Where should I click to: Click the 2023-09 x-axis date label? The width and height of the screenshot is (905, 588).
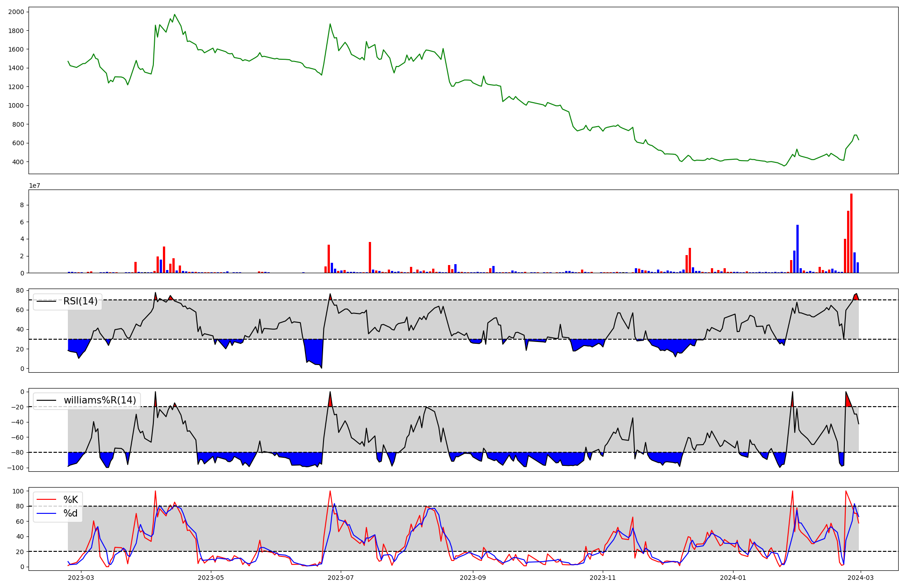click(473, 578)
